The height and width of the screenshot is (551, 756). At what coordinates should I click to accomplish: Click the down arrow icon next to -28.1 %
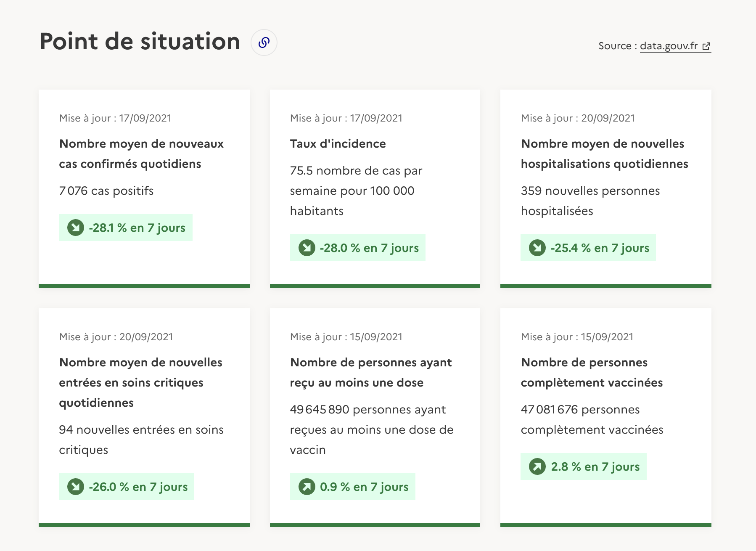pyautogui.click(x=76, y=228)
